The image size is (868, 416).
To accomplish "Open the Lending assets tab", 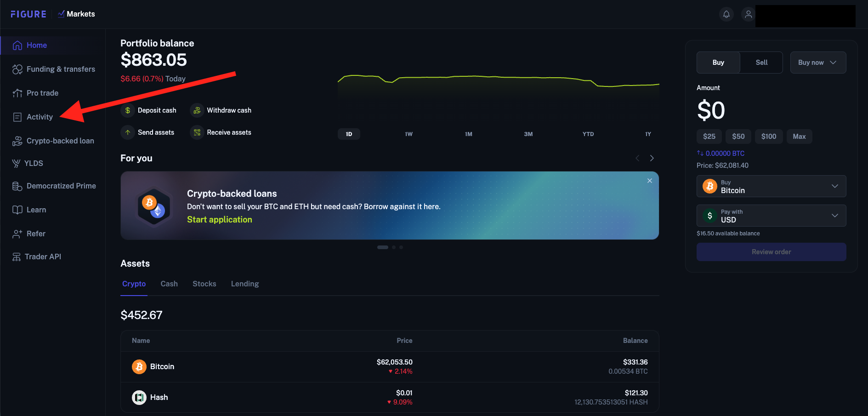I will tap(245, 284).
